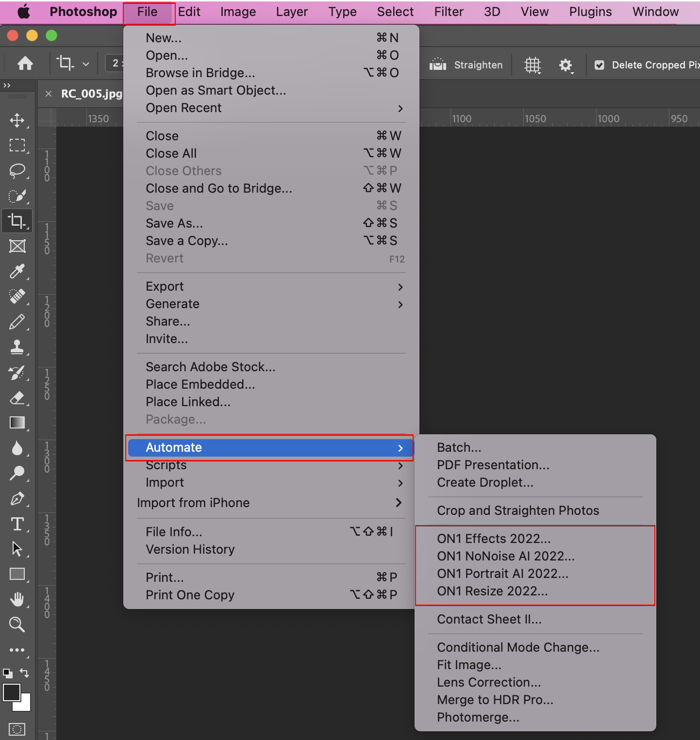Select the Horizontal Type tool
This screenshot has height=740, width=700.
click(x=17, y=524)
